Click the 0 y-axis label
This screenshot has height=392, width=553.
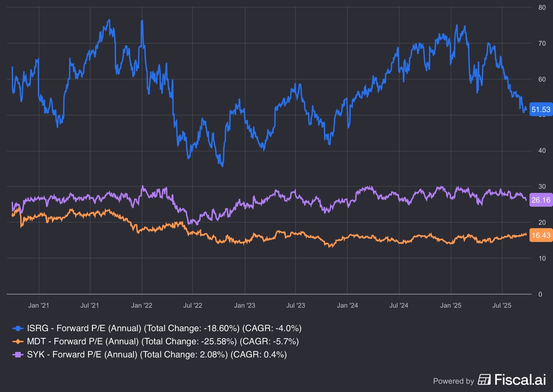(x=540, y=294)
